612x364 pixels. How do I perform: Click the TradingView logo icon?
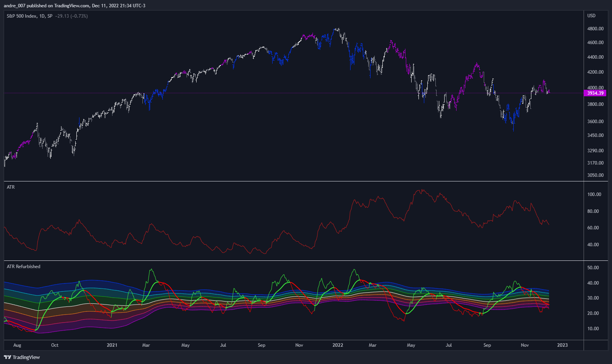(7, 357)
